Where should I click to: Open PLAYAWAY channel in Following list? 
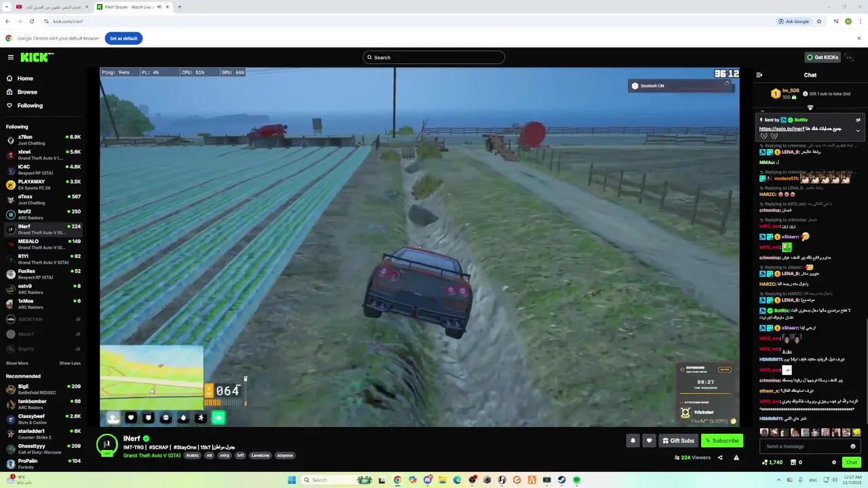43,184
